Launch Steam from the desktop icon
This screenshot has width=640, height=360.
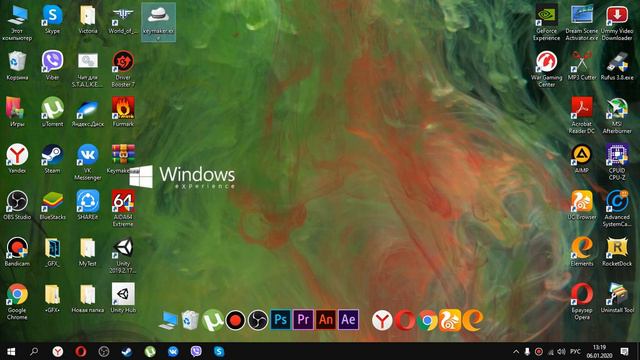[53, 158]
